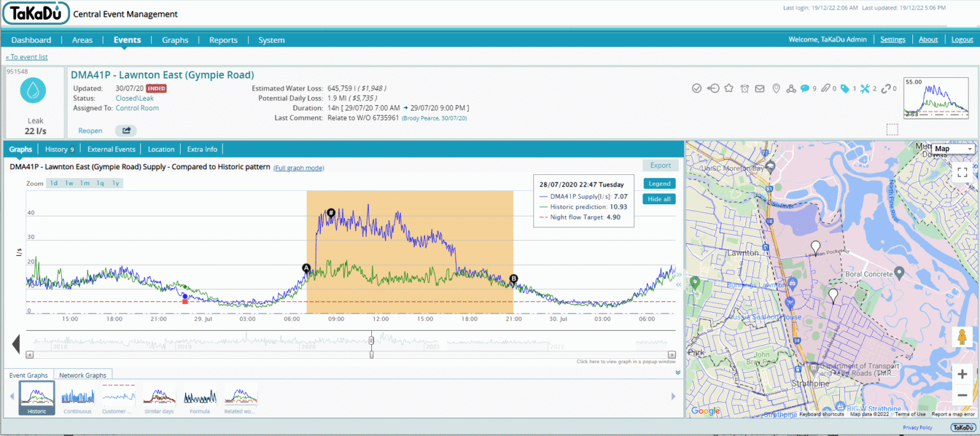
Task: Click the paperclip attachments icon
Action: pyautogui.click(x=824, y=89)
